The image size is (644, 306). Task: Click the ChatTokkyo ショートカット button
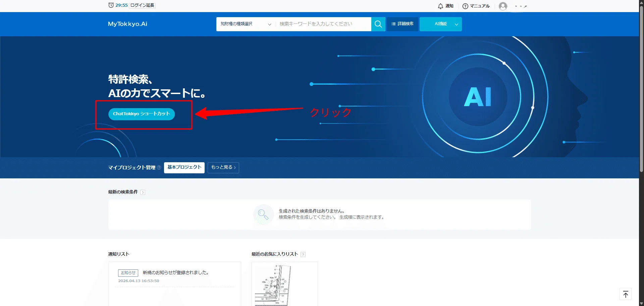point(142,114)
